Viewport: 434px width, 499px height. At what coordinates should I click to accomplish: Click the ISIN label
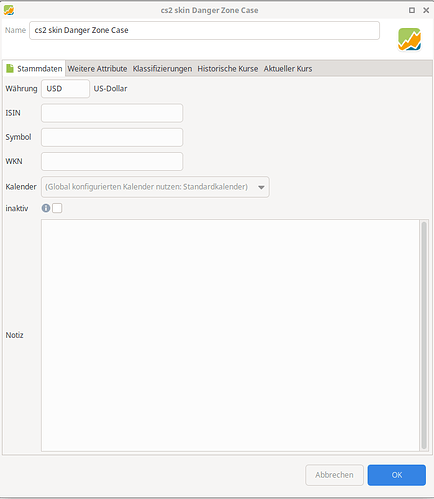13,113
